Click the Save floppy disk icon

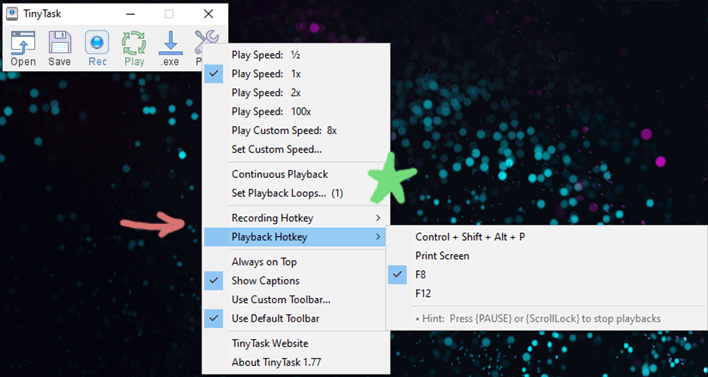point(60,48)
